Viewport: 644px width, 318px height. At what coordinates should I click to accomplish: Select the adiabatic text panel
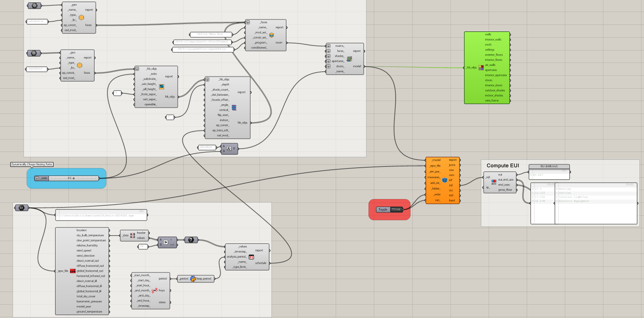(x=37, y=21)
